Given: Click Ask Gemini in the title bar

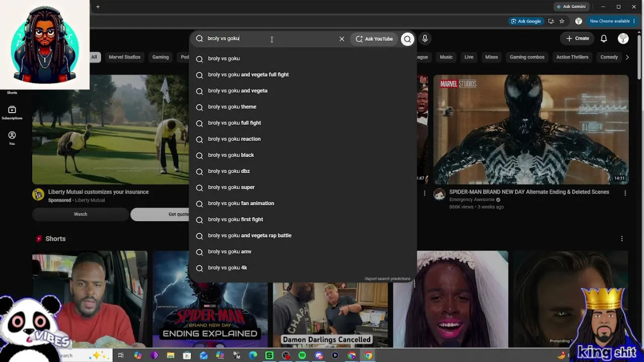Looking at the screenshot, I should point(571,7).
